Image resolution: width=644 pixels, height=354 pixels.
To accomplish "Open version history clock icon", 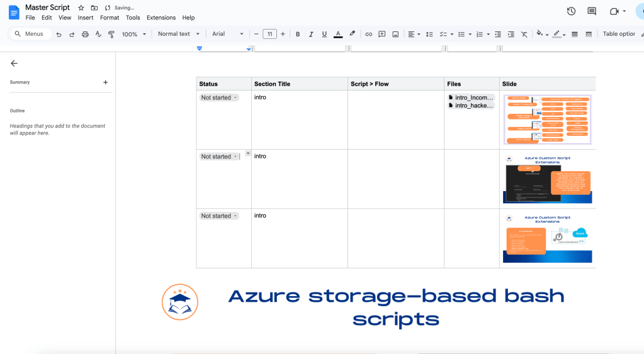I will [x=571, y=11].
